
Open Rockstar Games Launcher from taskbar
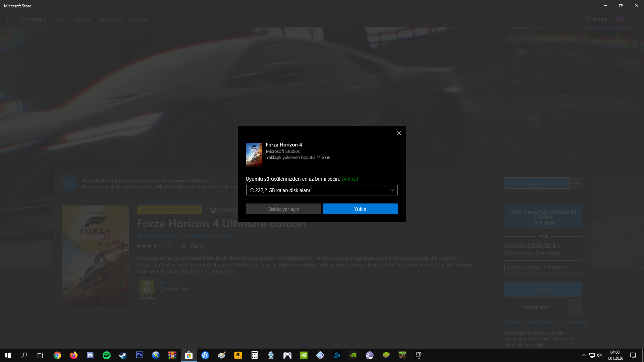pos(238,355)
